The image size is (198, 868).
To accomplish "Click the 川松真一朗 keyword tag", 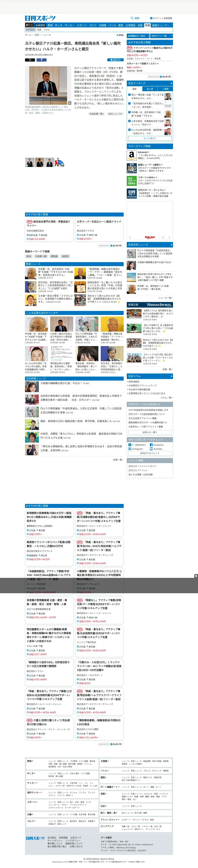I will pos(41,256).
